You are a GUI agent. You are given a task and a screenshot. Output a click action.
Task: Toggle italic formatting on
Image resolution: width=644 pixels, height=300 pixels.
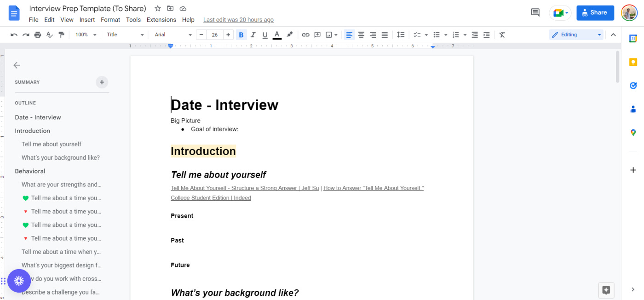[x=253, y=35]
